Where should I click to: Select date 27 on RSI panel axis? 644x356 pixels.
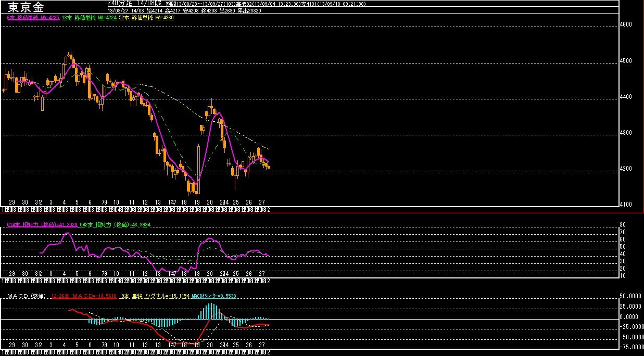pyautogui.click(x=262, y=273)
